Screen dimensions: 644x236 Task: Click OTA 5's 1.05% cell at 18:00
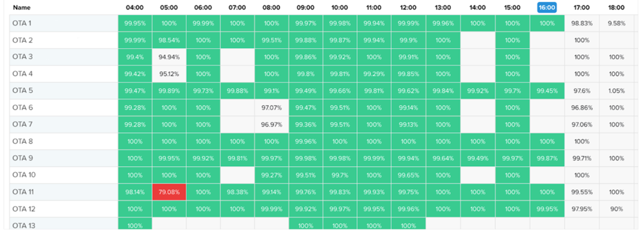coord(616,91)
